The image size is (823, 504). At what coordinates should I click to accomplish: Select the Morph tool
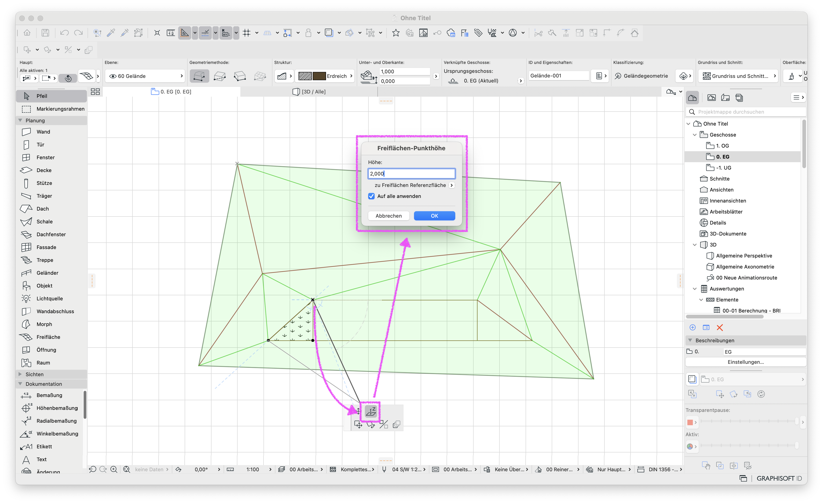(x=52, y=324)
